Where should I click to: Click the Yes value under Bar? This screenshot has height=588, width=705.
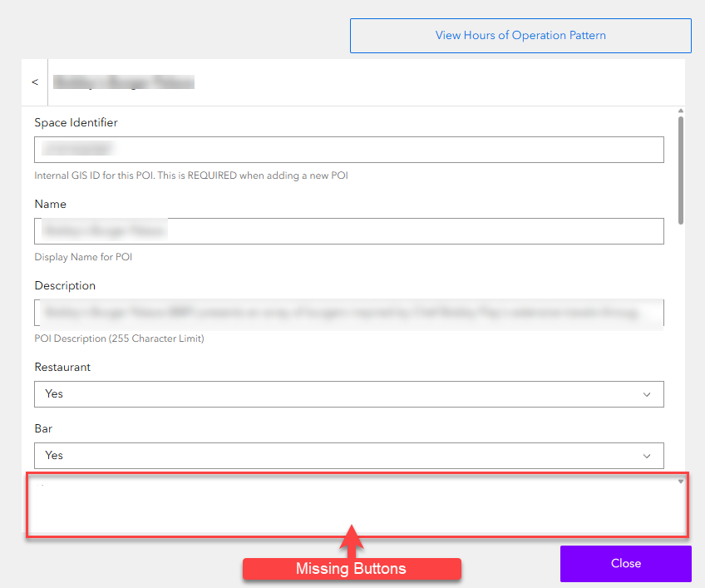54,455
